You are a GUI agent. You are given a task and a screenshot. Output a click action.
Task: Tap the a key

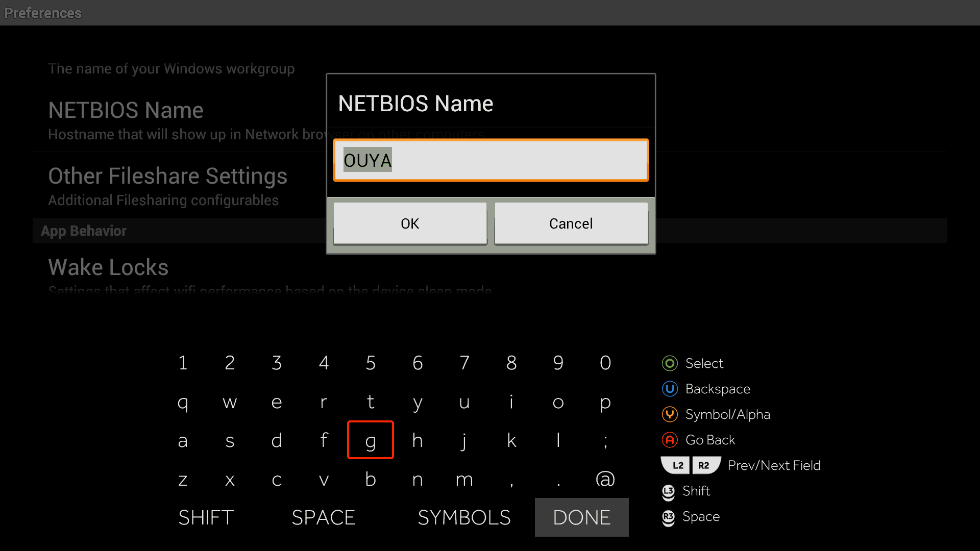click(183, 440)
